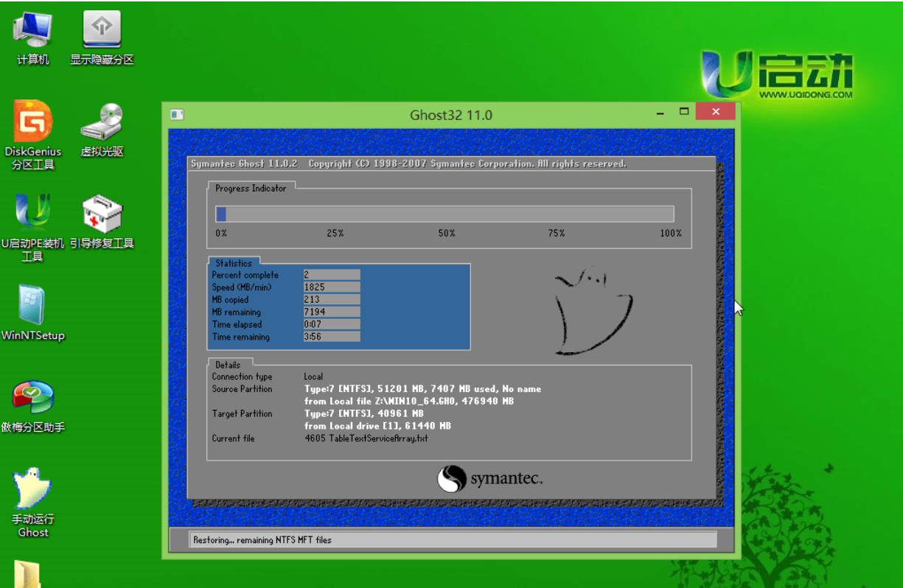Click the restore progress indicator bar
Image resolution: width=903 pixels, height=588 pixels.
pos(444,214)
